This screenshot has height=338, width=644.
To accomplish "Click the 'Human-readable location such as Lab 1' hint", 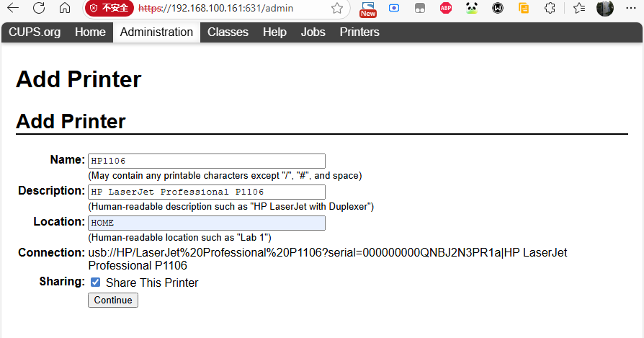I will [179, 237].
